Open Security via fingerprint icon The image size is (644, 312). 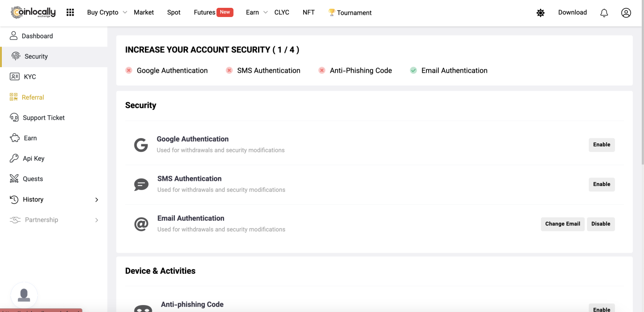[16, 56]
